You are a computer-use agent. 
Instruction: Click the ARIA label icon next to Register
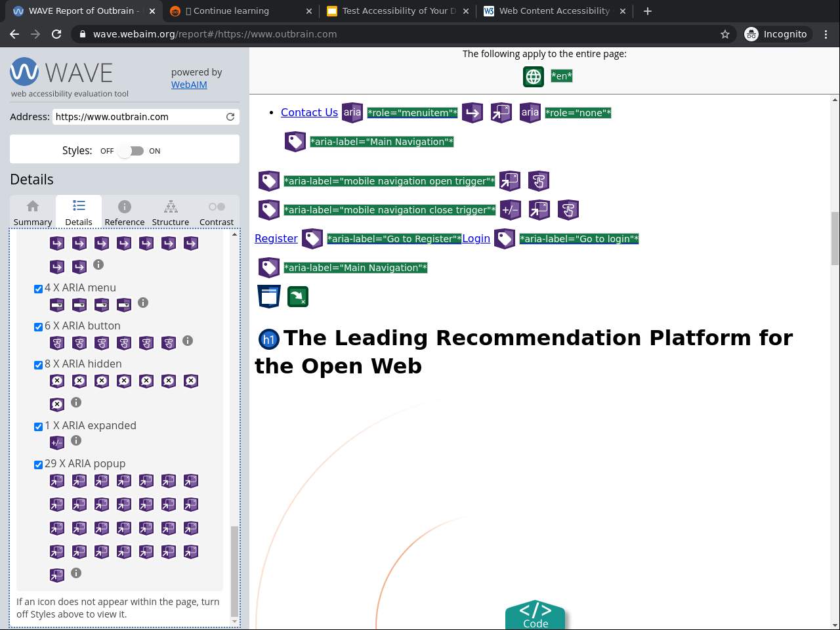tap(312, 239)
